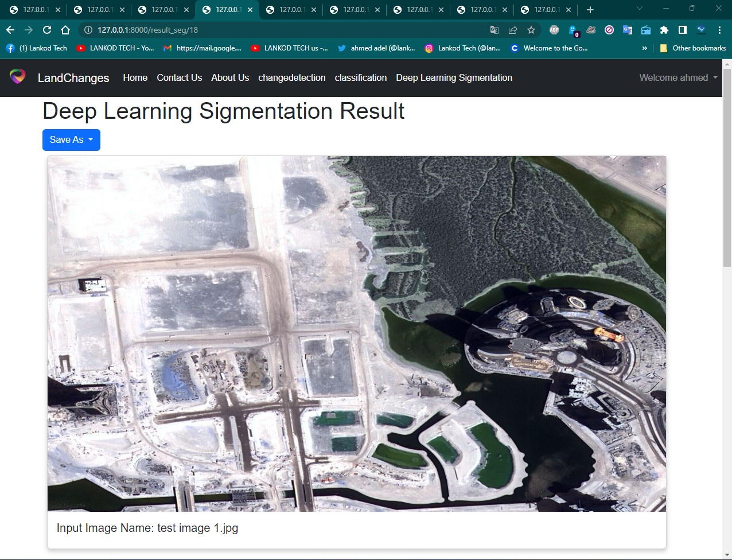Bookmark this page with the star icon

tap(531, 30)
